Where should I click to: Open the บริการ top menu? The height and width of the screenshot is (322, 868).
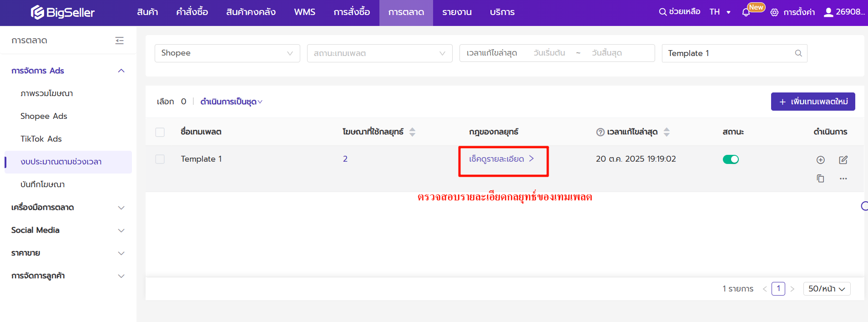[x=502, y=12]
